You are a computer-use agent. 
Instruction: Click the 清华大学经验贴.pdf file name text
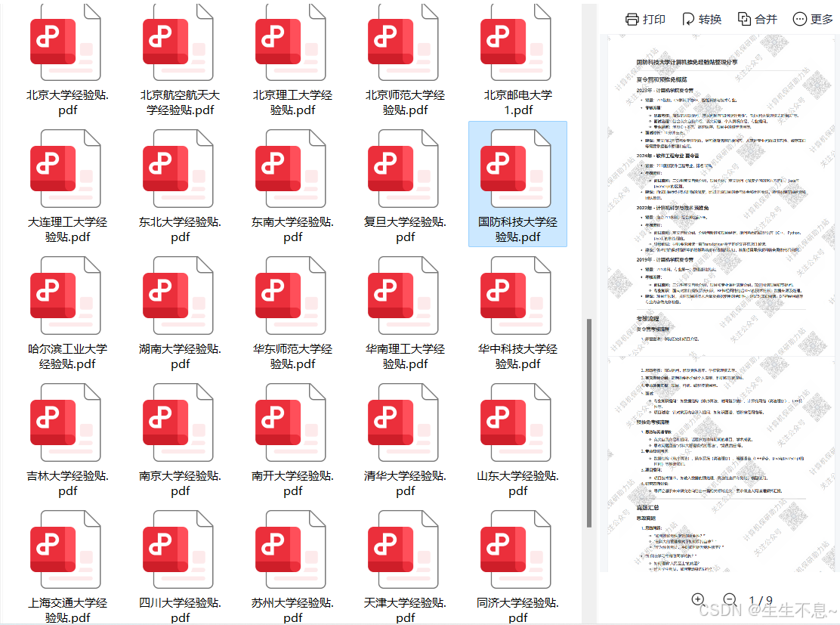[x=405, y=484]
